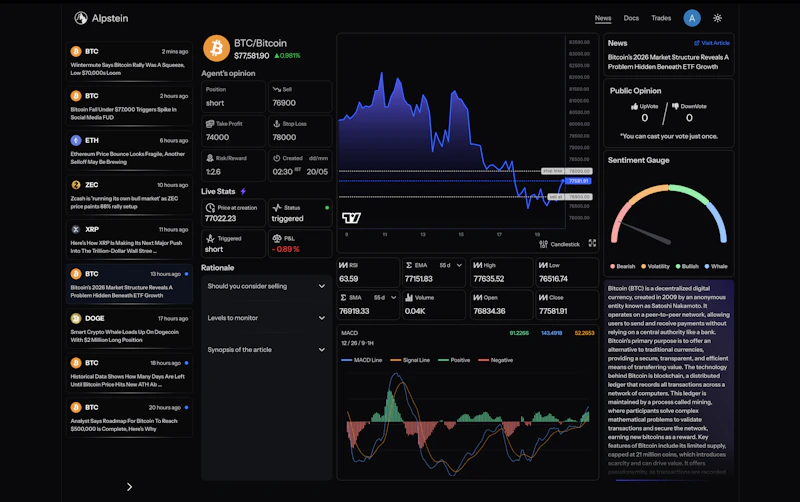Click the DOGE coin icon
The height and width of the screenshot is (502, 800).
pyautogui.click(x=76, y=318)
